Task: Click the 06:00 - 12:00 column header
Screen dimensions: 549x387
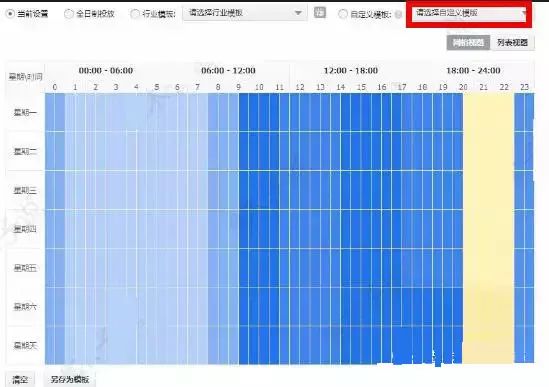Action: point(228,71)
